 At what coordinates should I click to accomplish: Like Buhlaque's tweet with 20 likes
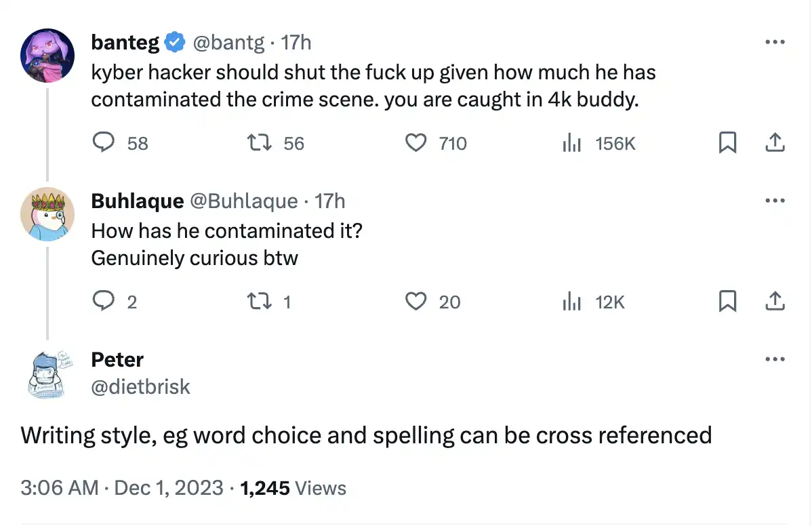pyautogui.click(x=415, y=301)
